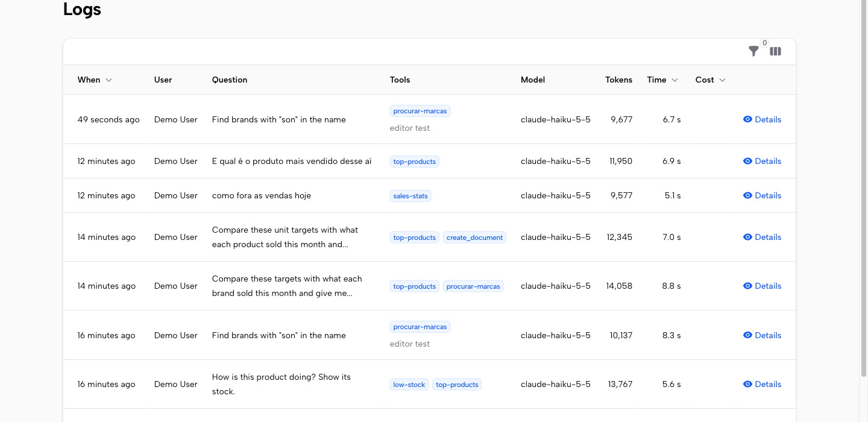Click the "49 seconds ago" timestamp
Viewport: 868px width, 422px height.
(108, 119)
